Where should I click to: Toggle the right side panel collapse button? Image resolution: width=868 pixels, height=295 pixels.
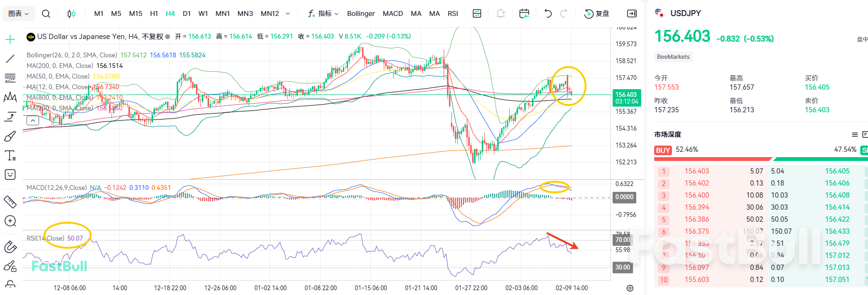631,13
